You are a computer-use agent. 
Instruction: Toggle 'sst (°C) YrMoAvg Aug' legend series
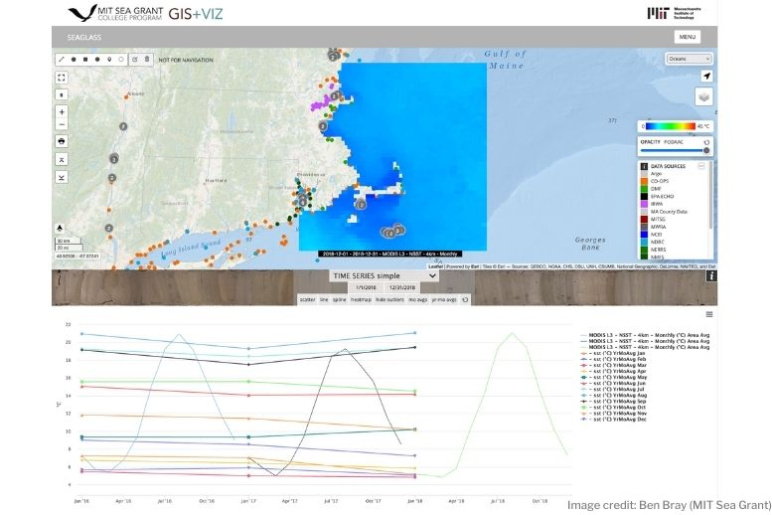click(614, 395)
